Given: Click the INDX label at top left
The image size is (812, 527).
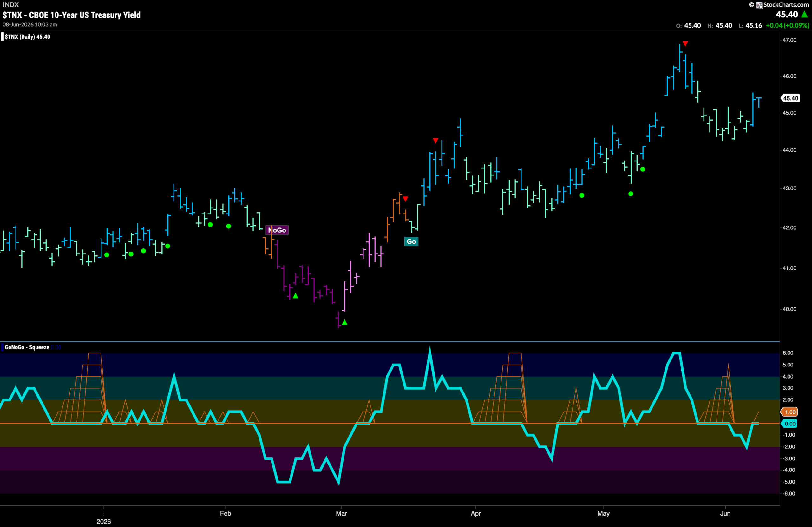Looking at the screenshot, I should tap(10, 4).
